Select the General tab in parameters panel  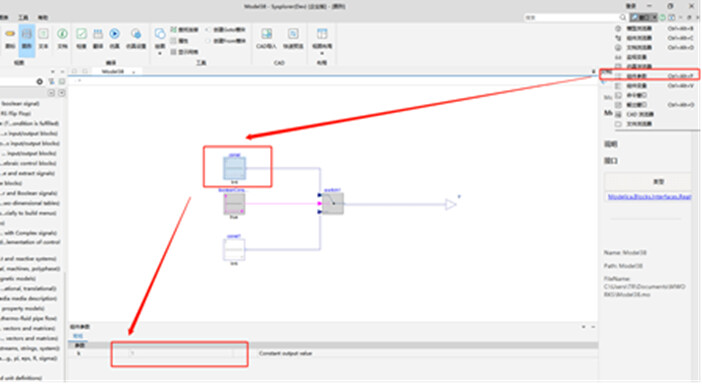click(78, 336)
